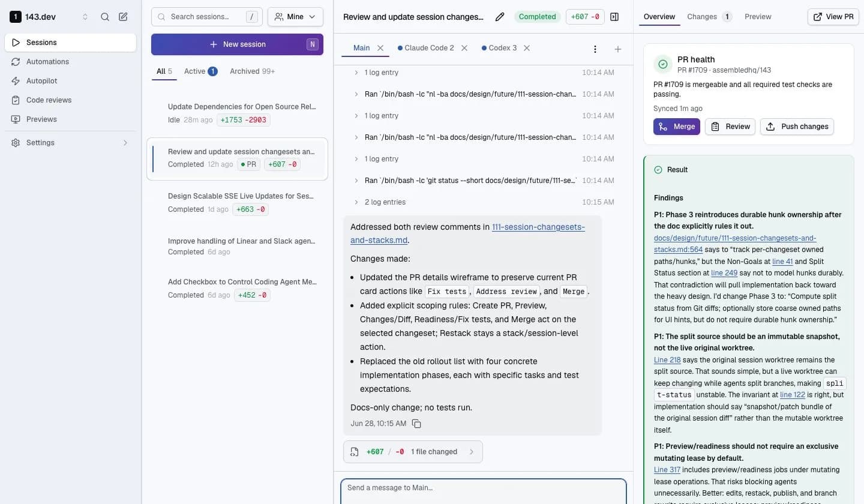
Task: Select the Archived sessions tab
Action: pyautogui.click(x=252, y=71)
